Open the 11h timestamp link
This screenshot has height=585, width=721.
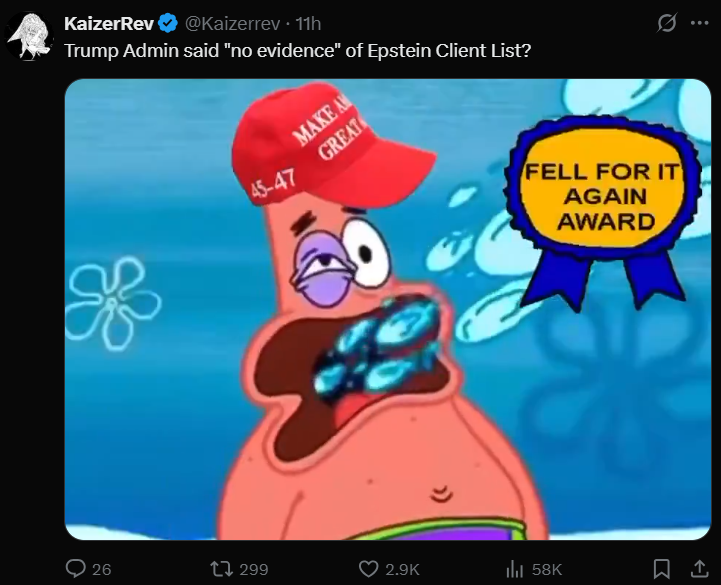308,23
